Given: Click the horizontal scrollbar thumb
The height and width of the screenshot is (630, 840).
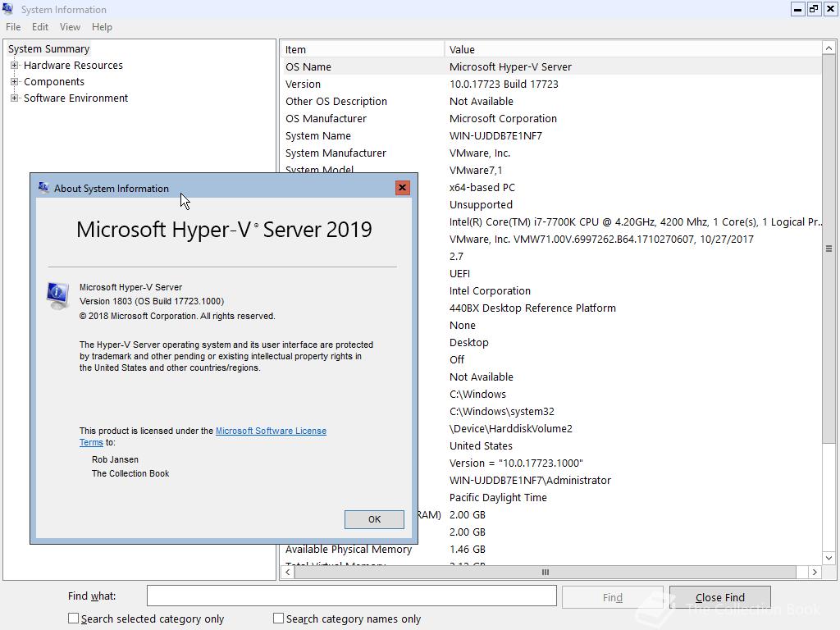Looking at the screenshot, I should point(546,572).
